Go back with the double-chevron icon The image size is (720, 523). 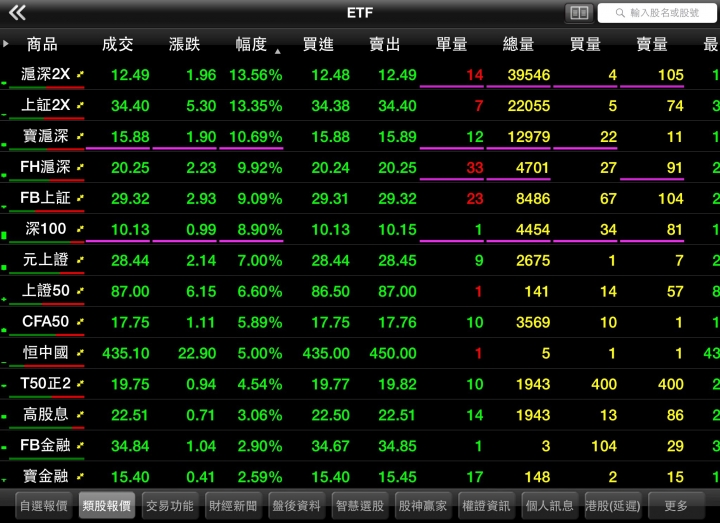(x=17, y=12)
